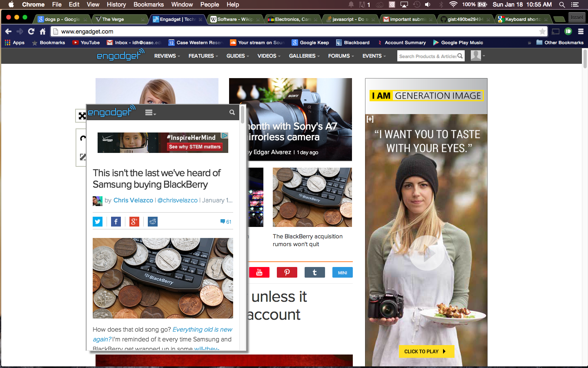The image size is (588, 368).
Task: Open the Apple menu
Action: pos(11,4)
